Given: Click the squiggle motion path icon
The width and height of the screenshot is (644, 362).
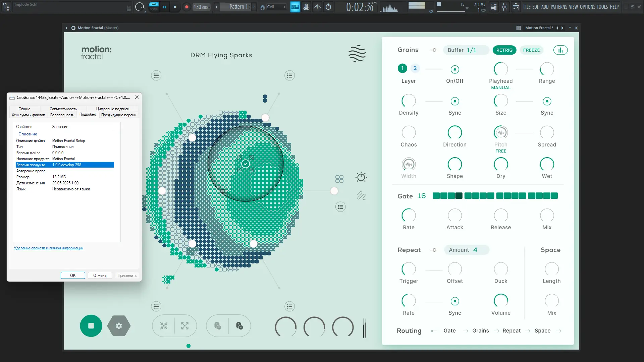Looking at the screenshot, I should (x=361, y=196).
